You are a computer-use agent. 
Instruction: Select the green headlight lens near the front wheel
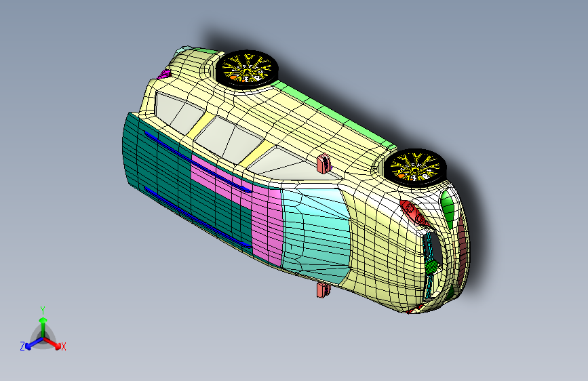pyautogui.click(x=448, y=209)
